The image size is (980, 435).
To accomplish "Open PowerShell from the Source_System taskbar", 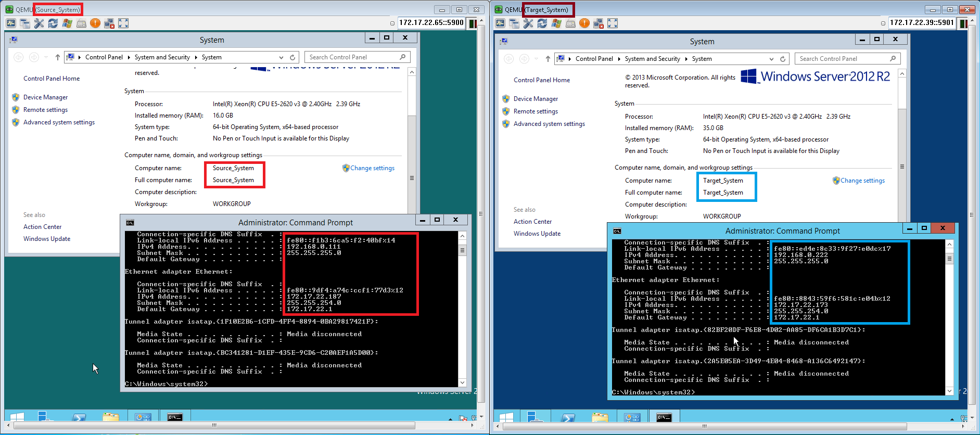I will [x=79, y=417].
